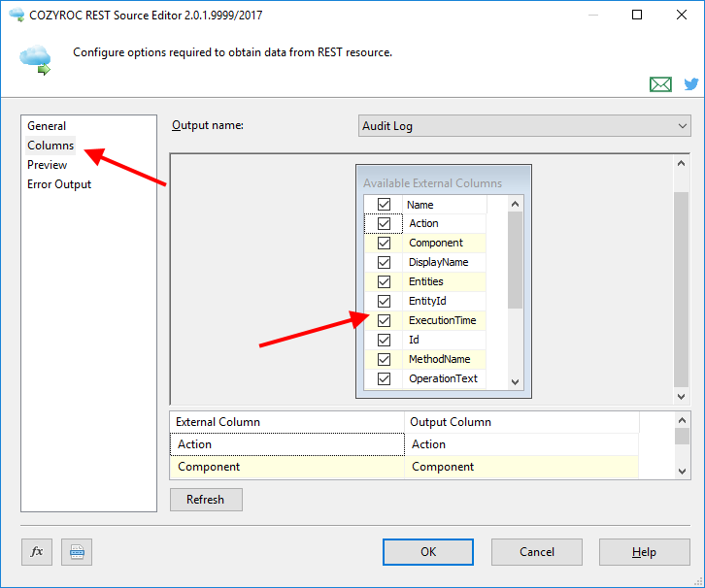Click scroll down arrow in the mapping grid

click(x=682, y=472)
